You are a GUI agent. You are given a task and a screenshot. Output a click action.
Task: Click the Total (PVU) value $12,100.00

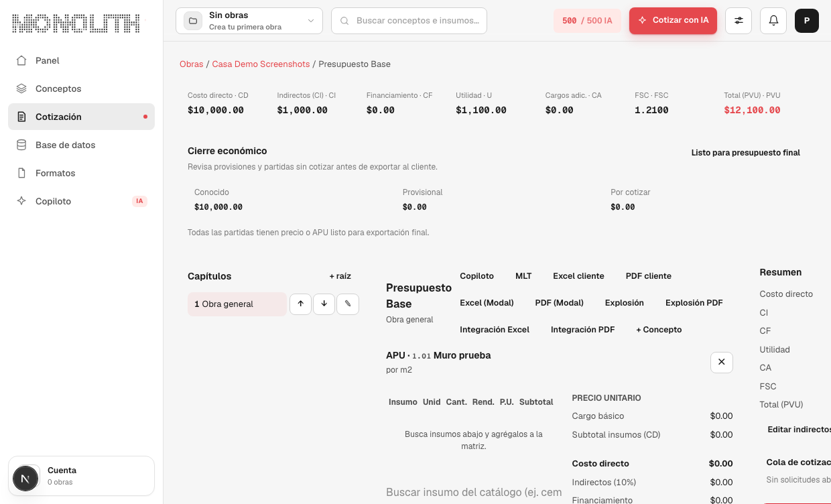(x=752, y=111)
